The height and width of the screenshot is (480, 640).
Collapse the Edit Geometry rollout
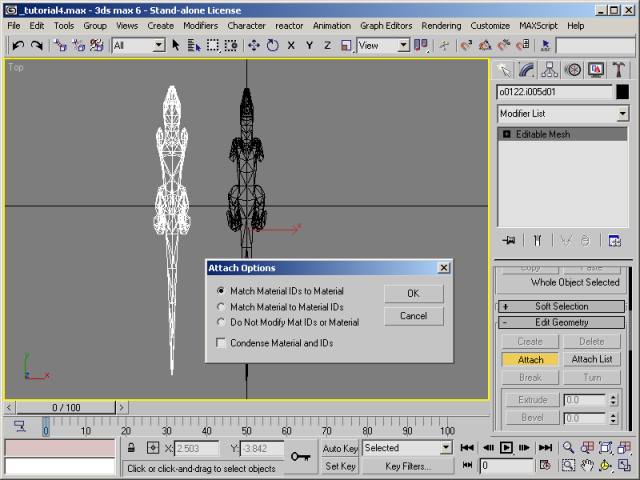pyautogui.click(x=562, y=323)
